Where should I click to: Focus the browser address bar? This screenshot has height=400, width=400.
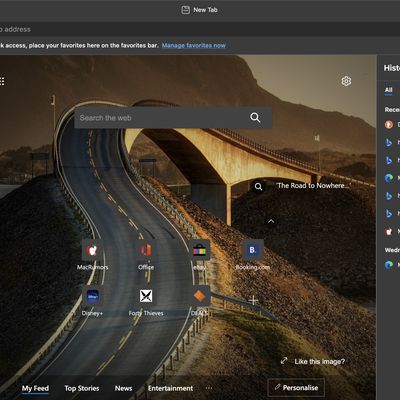click(200, 29)
